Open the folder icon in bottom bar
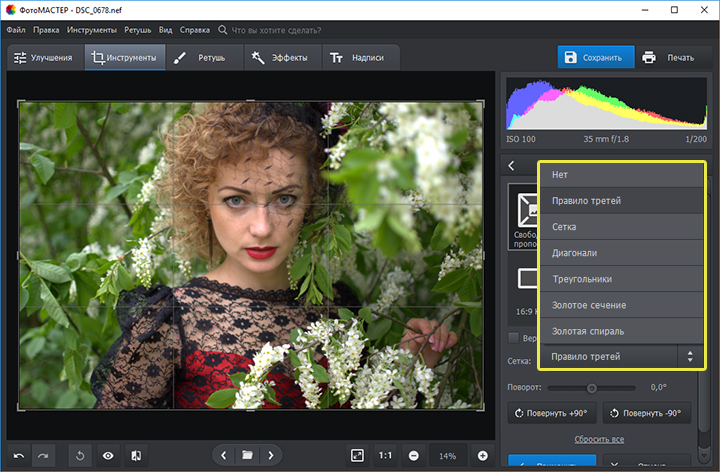The image size is (720, 472). point(247,455)
